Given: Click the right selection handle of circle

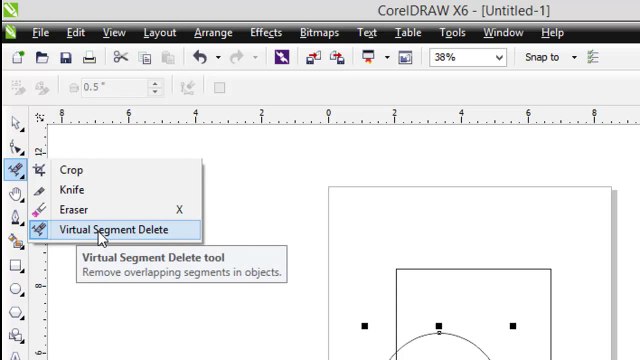Looking at the screenshot, I should 513,326.
